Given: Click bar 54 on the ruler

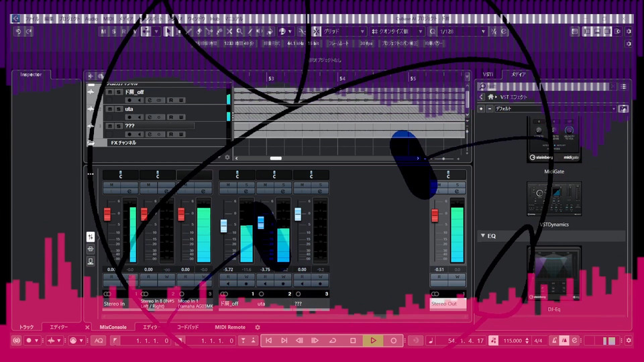Looking at the screenshot, I should 342,78.
